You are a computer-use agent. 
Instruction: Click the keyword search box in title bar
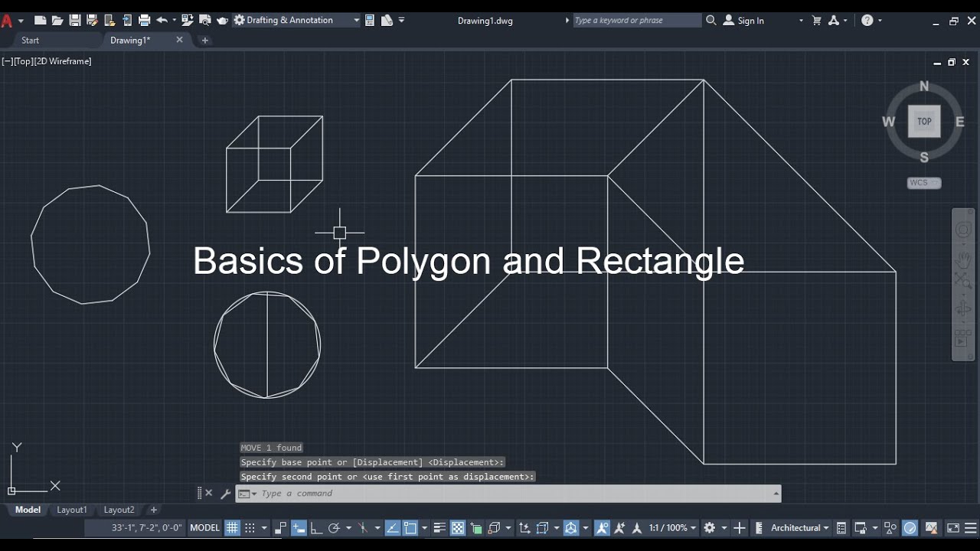(x=636, y=21)
